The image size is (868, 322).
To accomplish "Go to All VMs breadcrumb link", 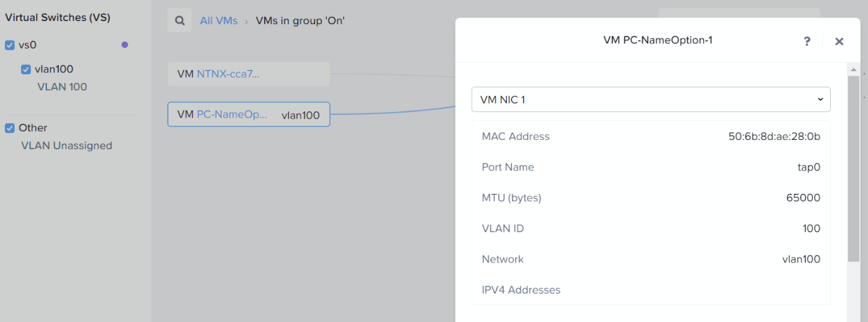I will tap(218, 21).
